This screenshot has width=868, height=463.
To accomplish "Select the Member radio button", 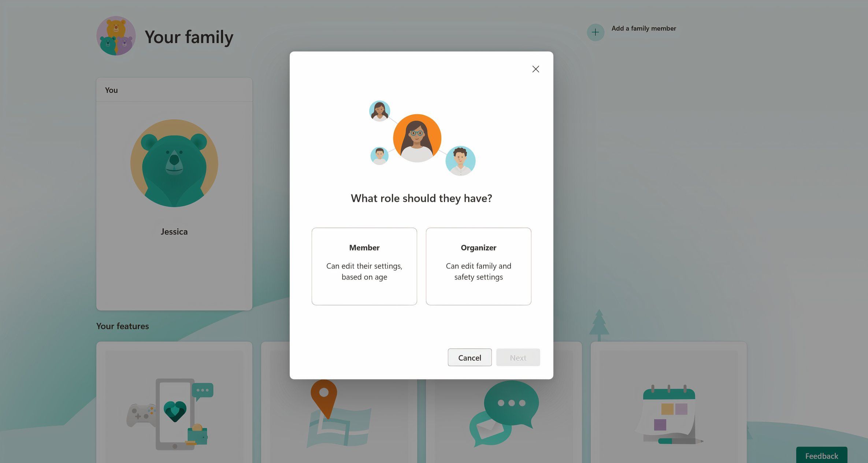I will [x=364, y=266].
